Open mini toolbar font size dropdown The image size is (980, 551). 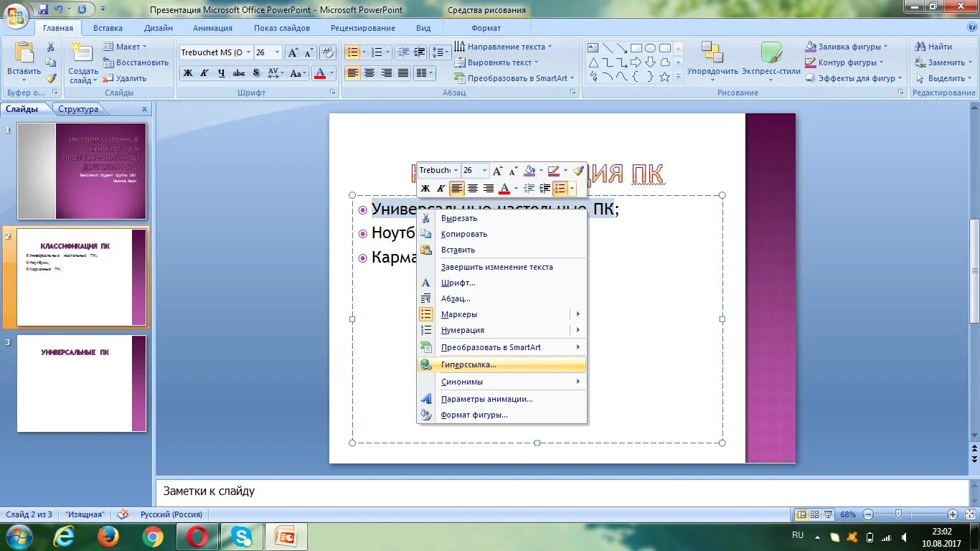(484, 171)
